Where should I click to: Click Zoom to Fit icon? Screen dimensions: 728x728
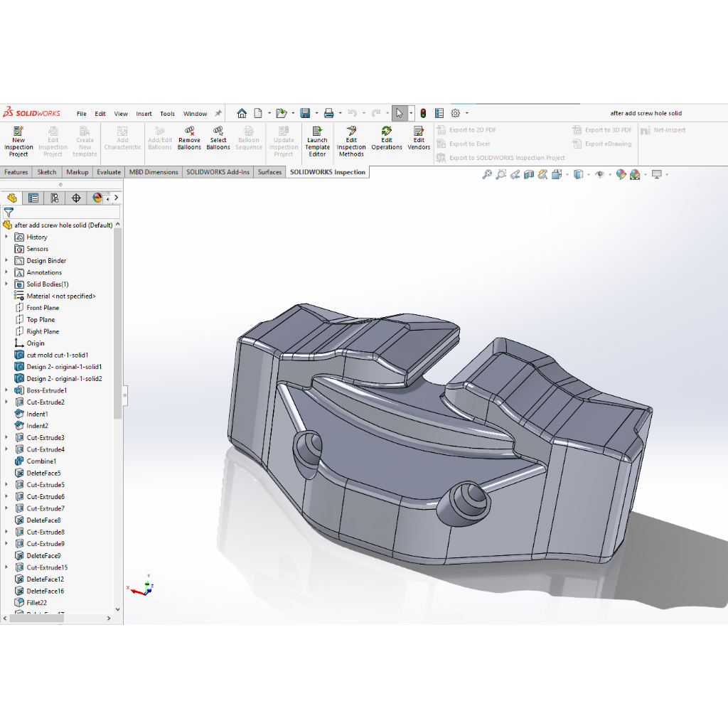[x=486, y=175]
